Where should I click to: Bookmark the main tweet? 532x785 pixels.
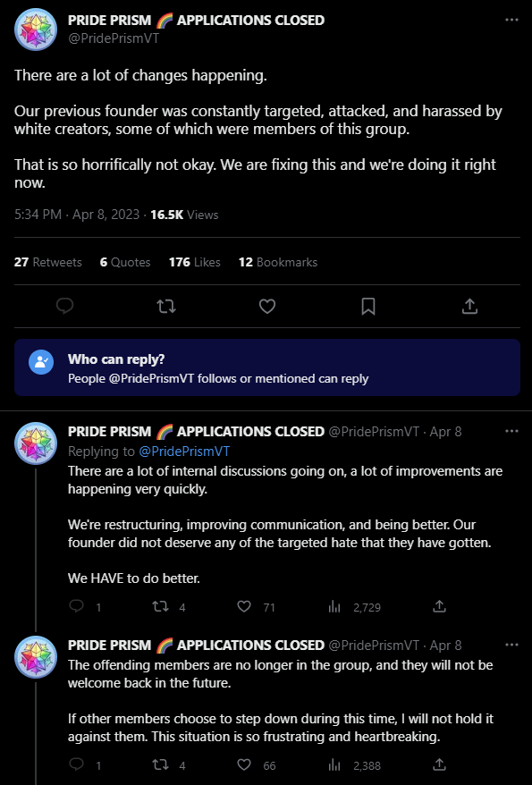point(368,306)
